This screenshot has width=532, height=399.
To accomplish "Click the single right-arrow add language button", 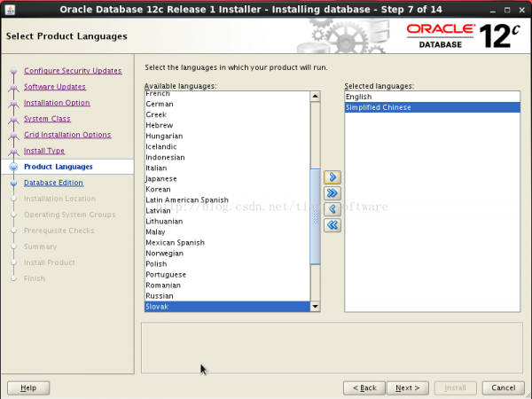I will [x=332, y=177].
